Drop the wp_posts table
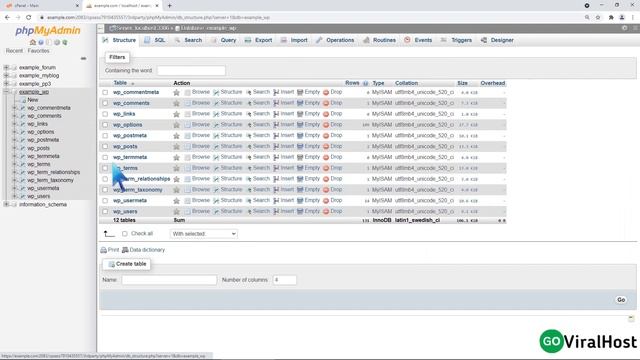The image size is (640, 360). pyautogui.click(x=333, y=146)
